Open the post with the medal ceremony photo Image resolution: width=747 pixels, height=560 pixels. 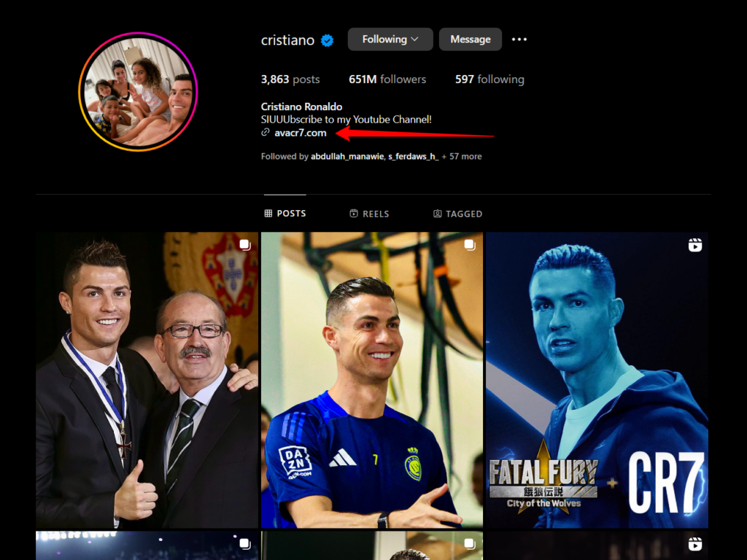[x=147, y=380]
